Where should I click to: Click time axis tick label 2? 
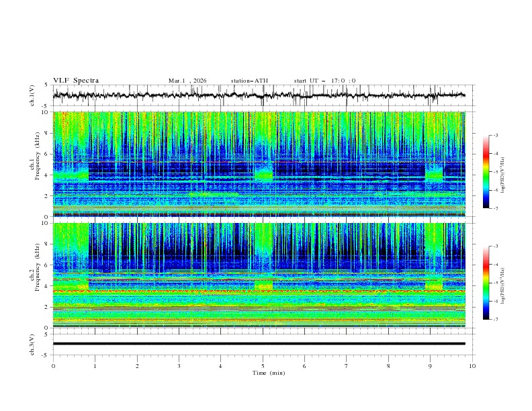pyautogui.click(x=137, y=366)
